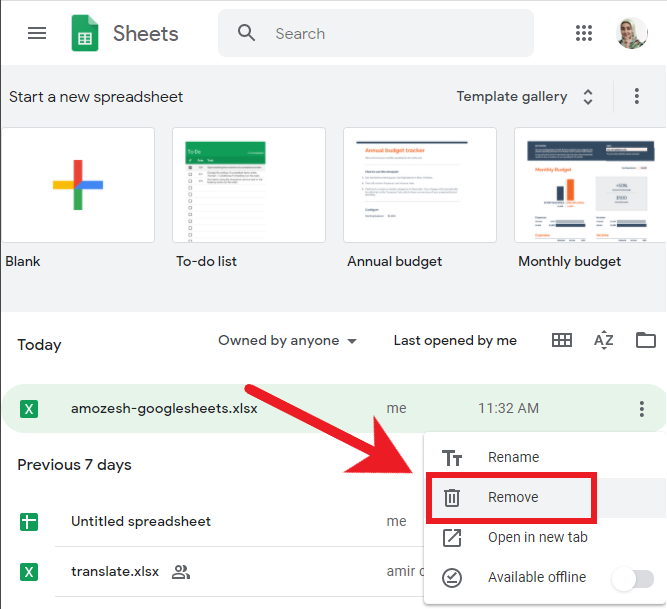Screen dimensions: 667x609
Task: Open the Google apps grid
Action: 584,33
